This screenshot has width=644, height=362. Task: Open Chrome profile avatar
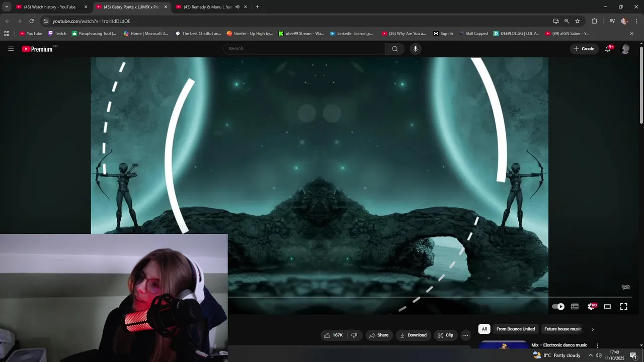click(x=624, y=21)
